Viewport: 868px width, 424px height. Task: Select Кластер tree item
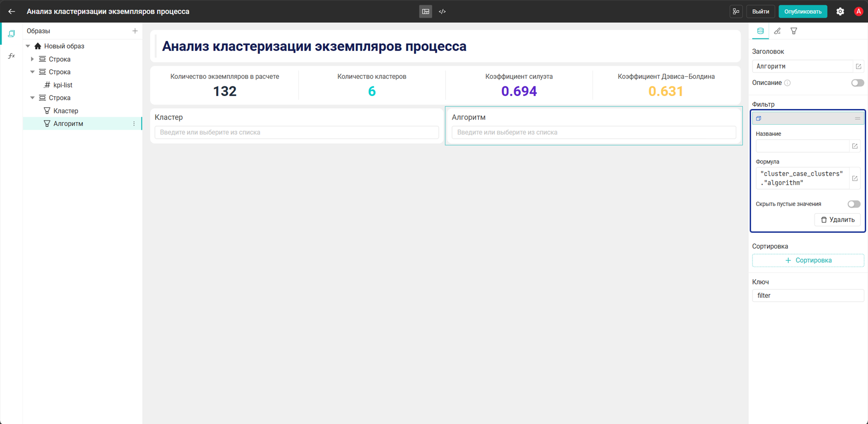[x=66, y=111]
